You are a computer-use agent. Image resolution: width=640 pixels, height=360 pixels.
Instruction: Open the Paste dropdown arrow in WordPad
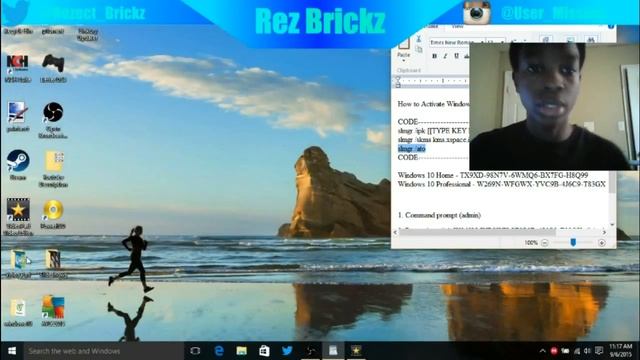pos(404,61)
